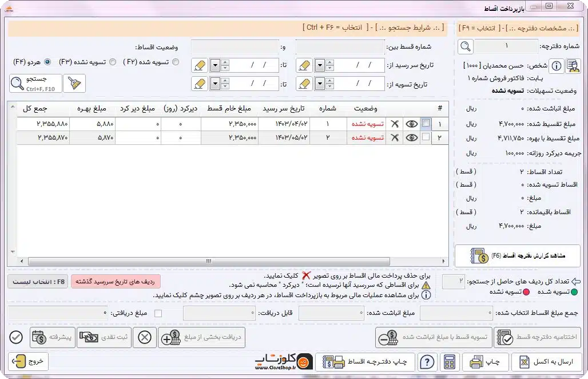
Task: Select the تسویه شده (F2) radio button
Action: (x=176, y=62)
